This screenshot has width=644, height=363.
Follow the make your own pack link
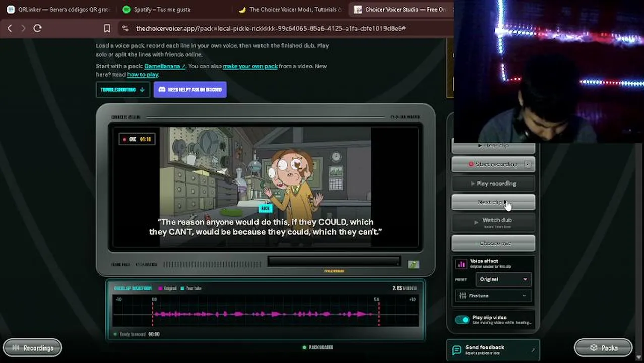pyautogui.click(x=250, y=66)
